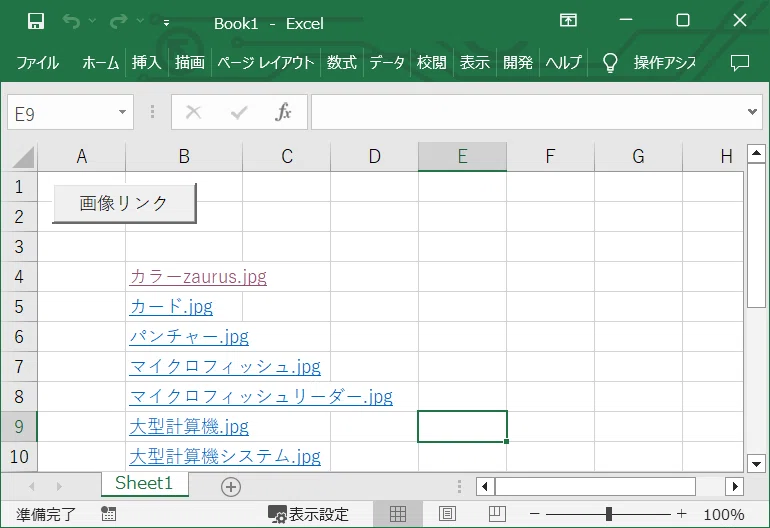Select column E header

click(462, 157)
